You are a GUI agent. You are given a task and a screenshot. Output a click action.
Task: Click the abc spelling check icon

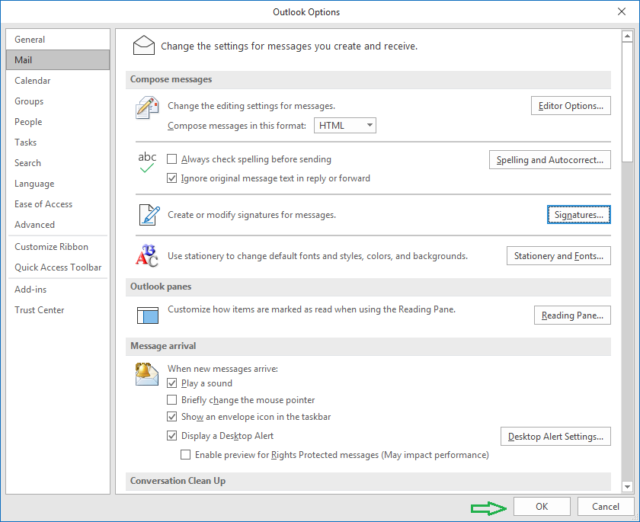[147, 163]
